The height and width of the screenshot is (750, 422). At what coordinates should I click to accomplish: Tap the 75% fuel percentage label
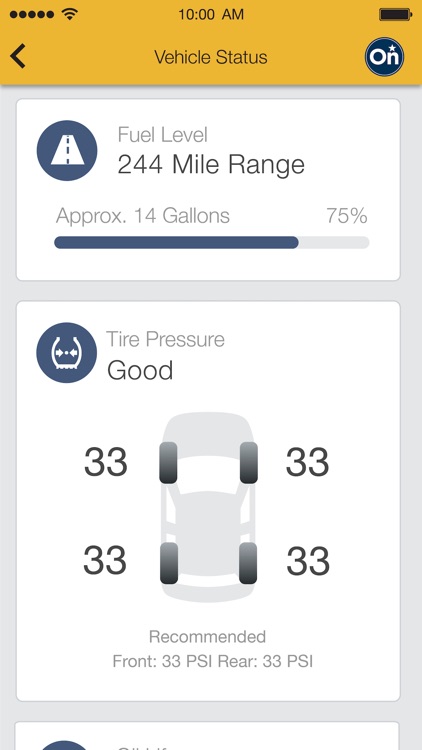point(347,216)
